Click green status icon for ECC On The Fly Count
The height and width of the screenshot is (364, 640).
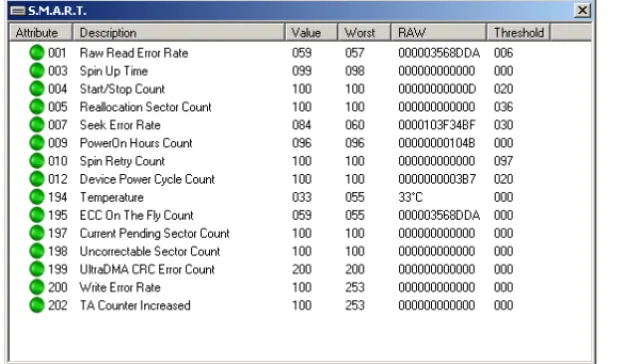click(37, 215)
